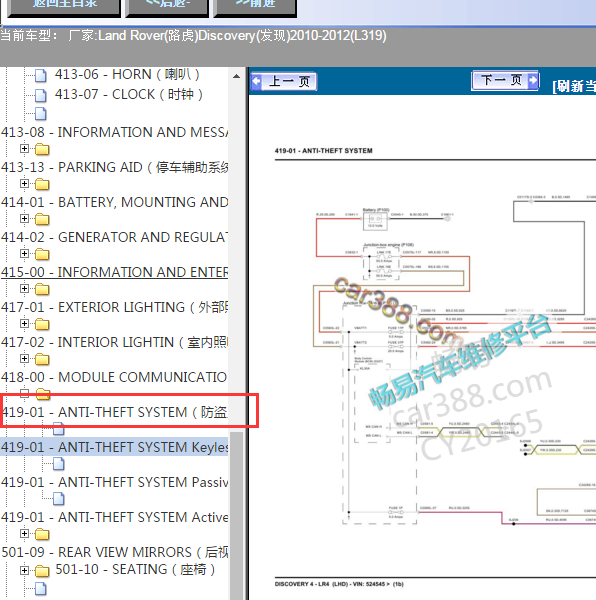Click the folder icon just before 417-02 INTERIOR LIGHTIN
Image resolution: width=596 pixels, height=600 pixels.
pyautogui.click(x=42, y=324)
